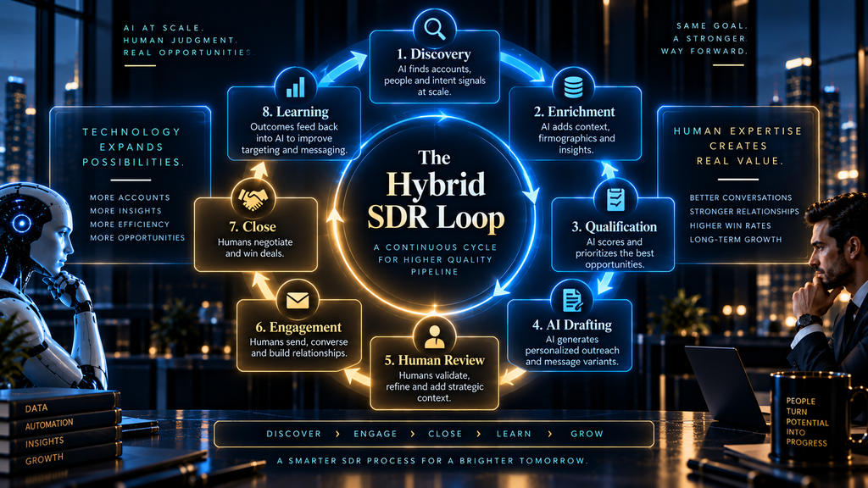
Task: Select the '6. Engagement' heading
Action: 298,328
